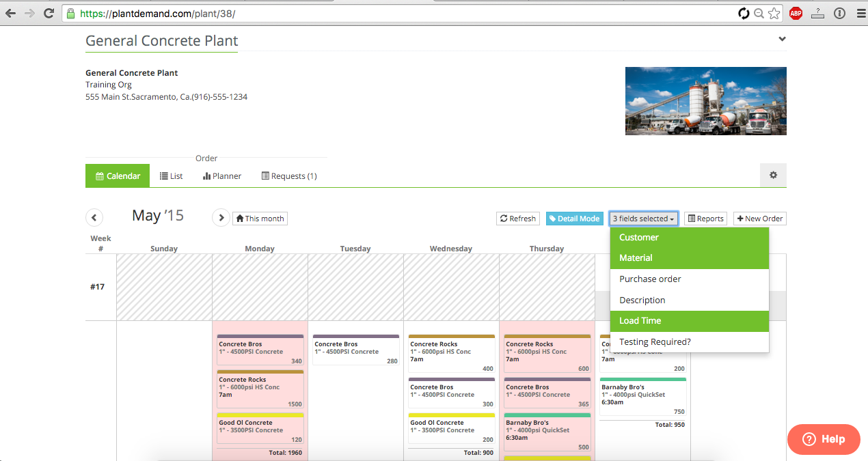
Task: Collapse the 3 fields selected dropdown
Action: tap(643, 219)
